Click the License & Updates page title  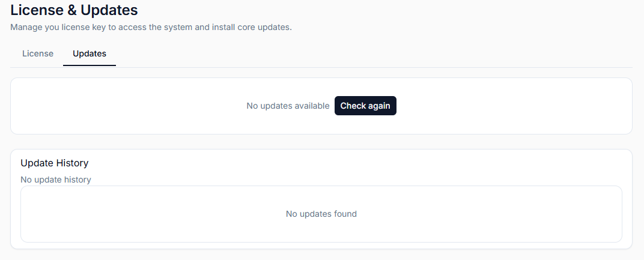point(74,10)
